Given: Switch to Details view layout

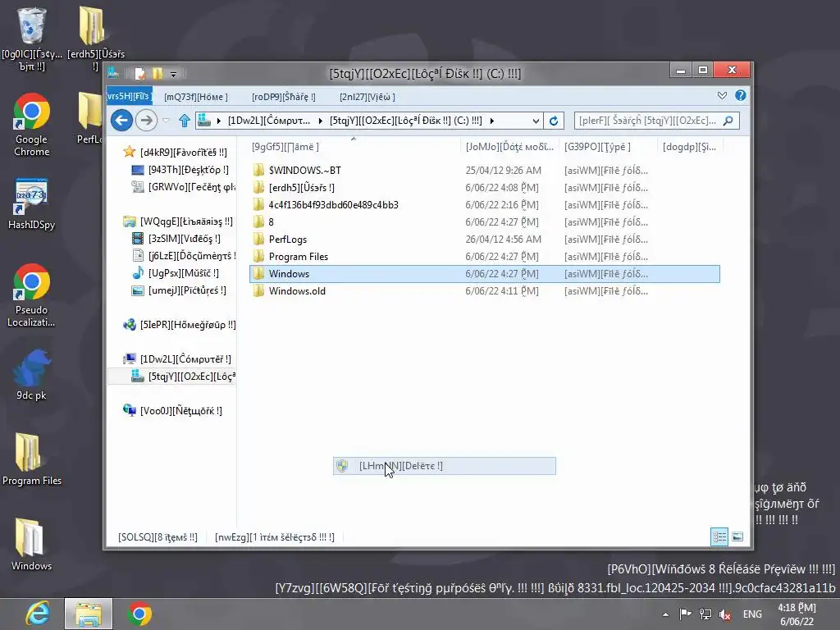Looking at the screenshot, I should coord(719,536).
